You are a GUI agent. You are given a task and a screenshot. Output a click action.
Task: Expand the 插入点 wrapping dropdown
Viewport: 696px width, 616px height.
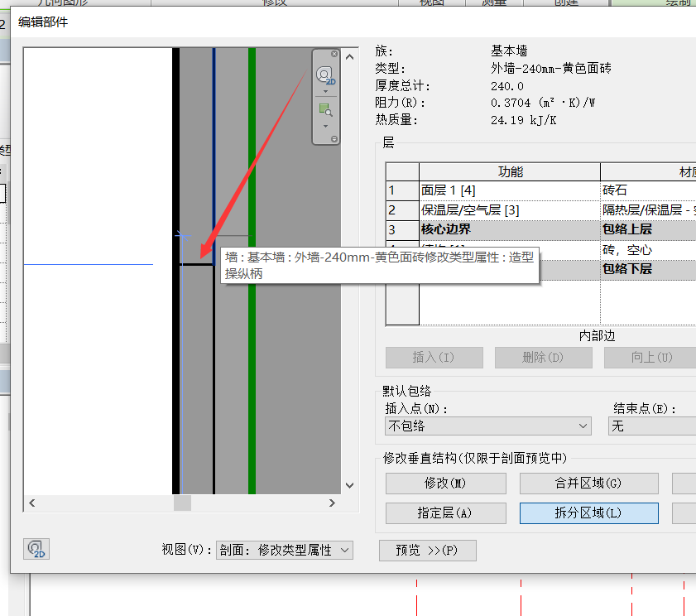[x=487, y=426]
